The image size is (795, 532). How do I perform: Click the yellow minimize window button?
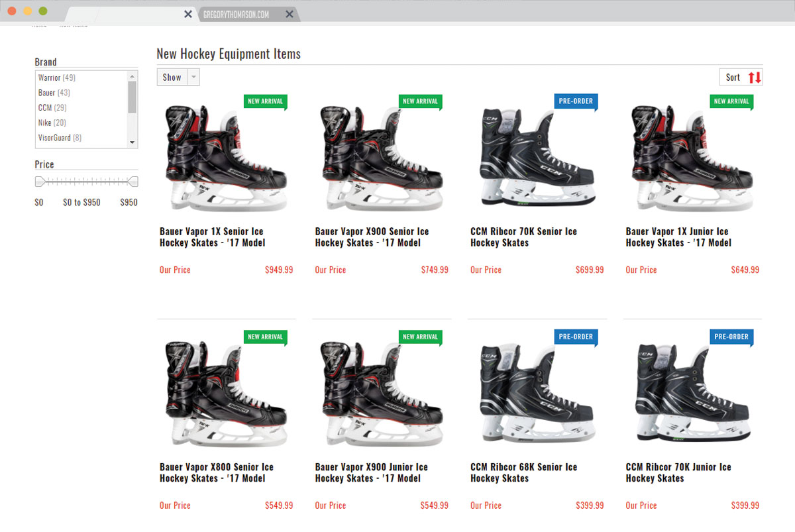28,11
